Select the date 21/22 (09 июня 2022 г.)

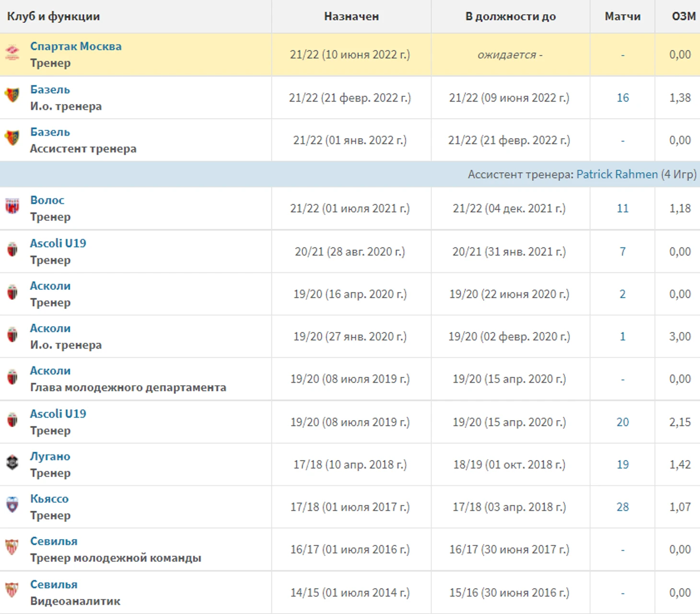pos(509,98)
